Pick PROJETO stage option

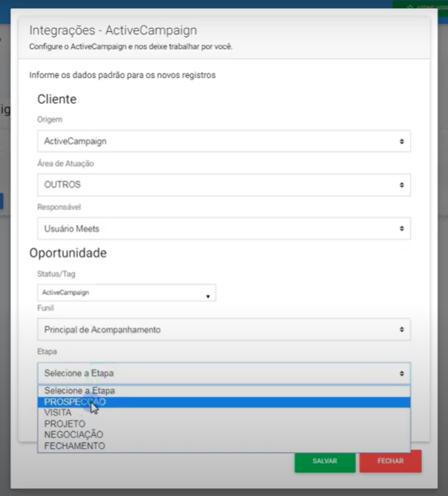pyautogui.click(x=224, y=424)
